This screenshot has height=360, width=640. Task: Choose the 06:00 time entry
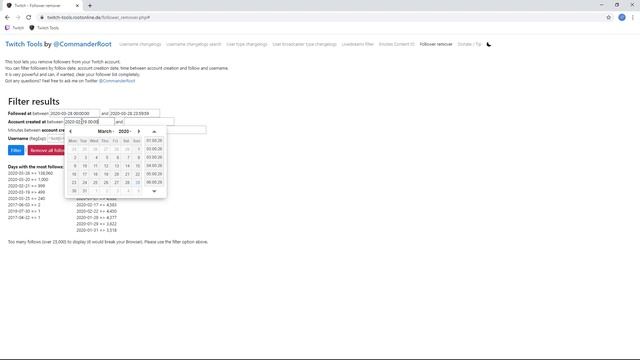(154, 182)
